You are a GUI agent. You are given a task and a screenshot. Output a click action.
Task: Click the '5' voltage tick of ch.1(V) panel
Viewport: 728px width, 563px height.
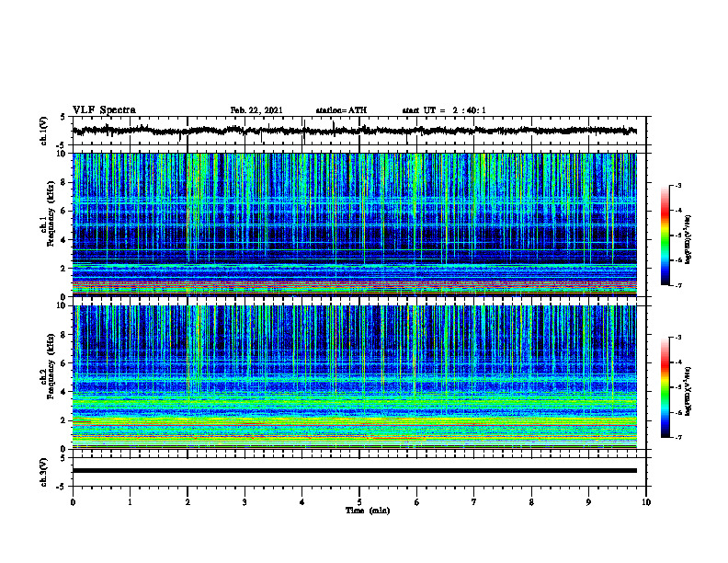[63, 118]
